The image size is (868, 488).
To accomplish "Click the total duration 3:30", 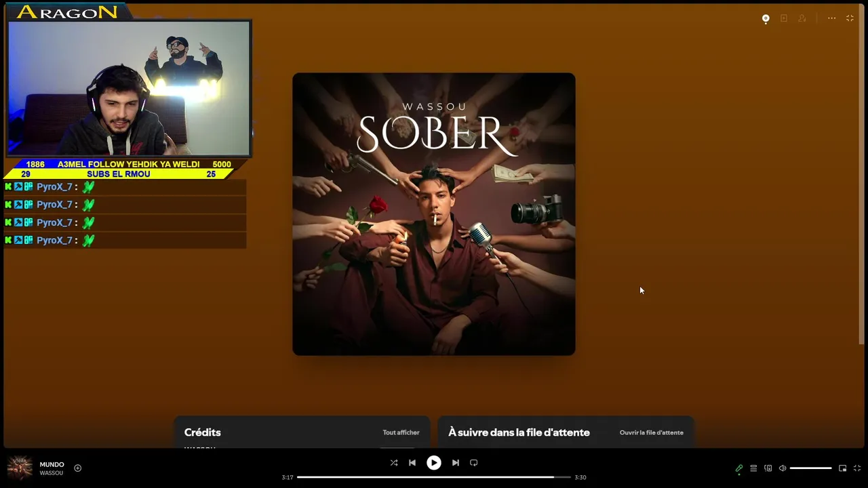I will pos(580,477).
